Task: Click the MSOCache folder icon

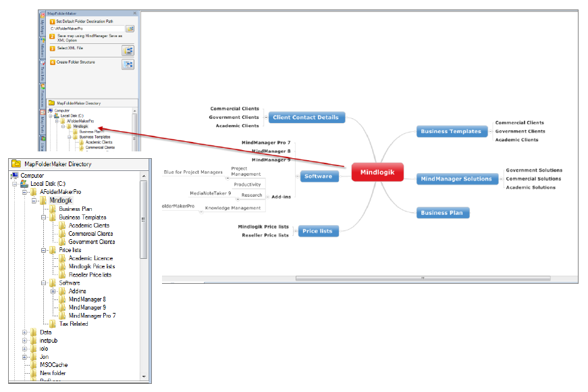Action: (34, 365)
